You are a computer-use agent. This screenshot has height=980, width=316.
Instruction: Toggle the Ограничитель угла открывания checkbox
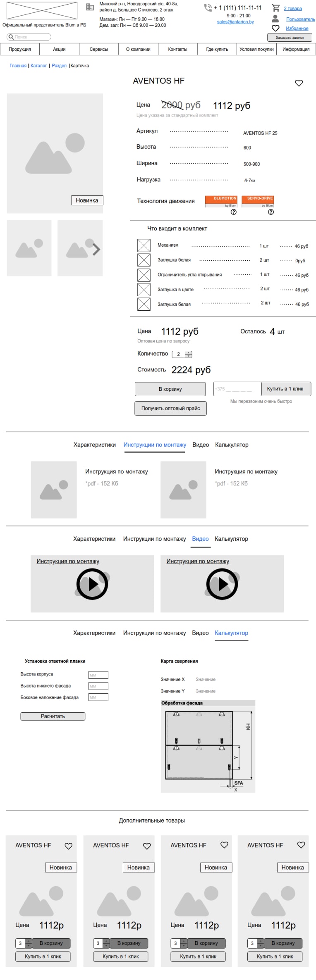tap(144, 275)
